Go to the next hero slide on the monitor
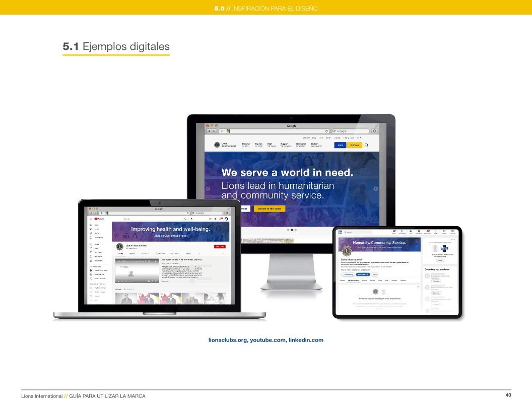 [x=376, y=188]
